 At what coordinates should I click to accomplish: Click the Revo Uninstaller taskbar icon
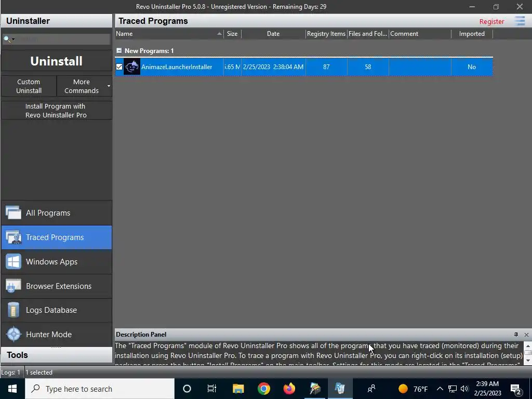tap(340, 389)
